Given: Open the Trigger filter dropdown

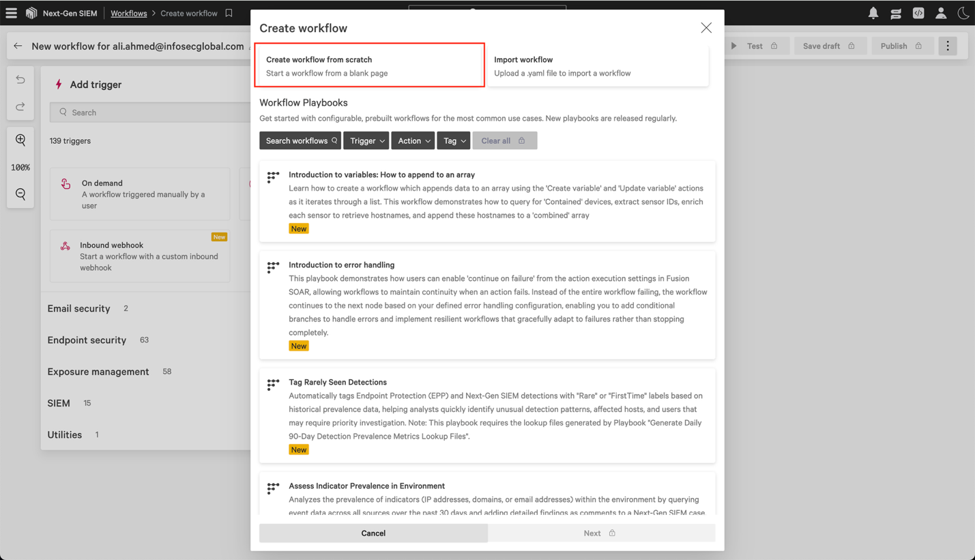Looking at the screenshot, I should (x=366, y=141).
